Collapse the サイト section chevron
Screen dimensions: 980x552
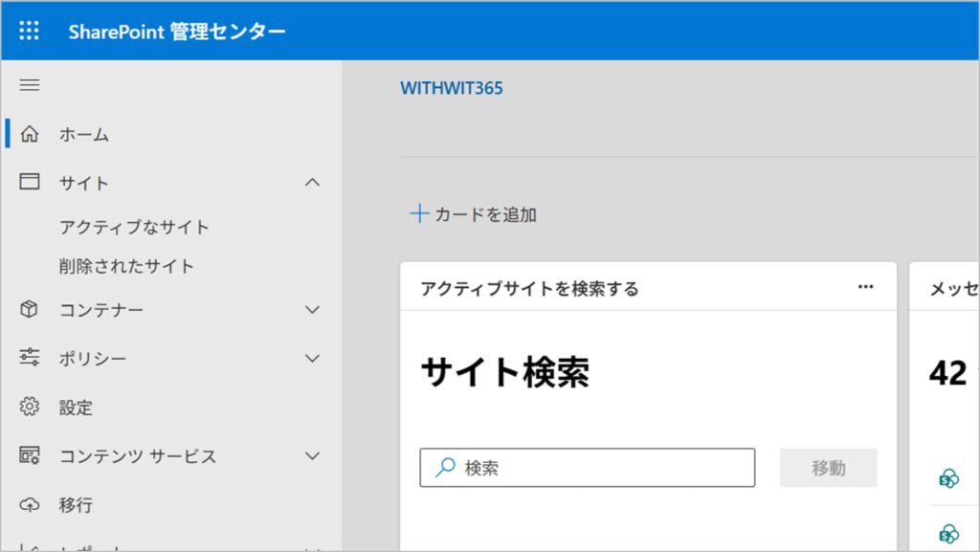coord(312,182)
